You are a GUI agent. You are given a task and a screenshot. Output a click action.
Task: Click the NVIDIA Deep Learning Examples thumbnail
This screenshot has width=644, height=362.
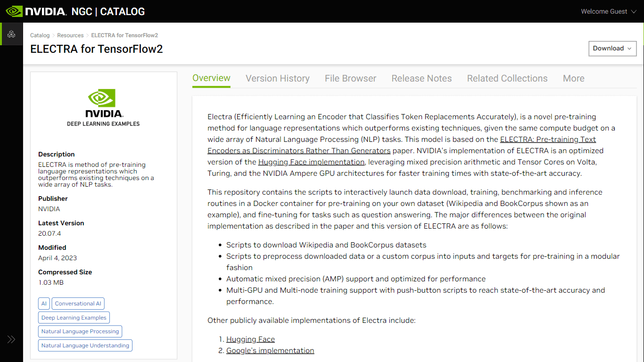104,107
